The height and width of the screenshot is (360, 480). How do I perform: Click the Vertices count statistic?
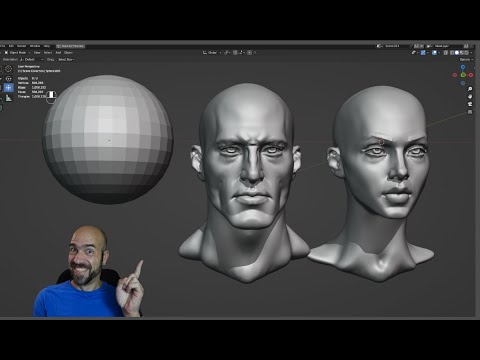tap(31, 83)
